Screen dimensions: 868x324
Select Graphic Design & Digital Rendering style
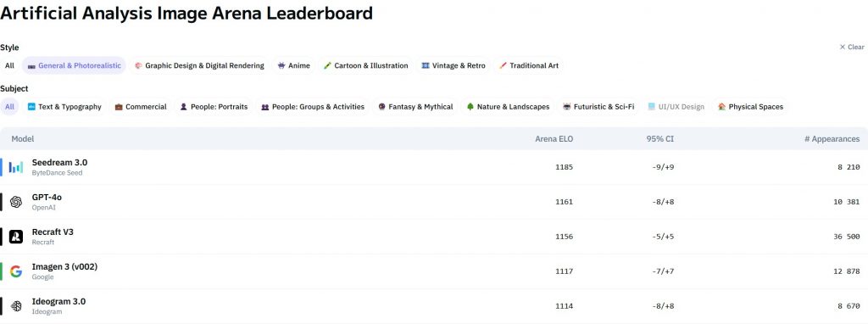[199, 65]
